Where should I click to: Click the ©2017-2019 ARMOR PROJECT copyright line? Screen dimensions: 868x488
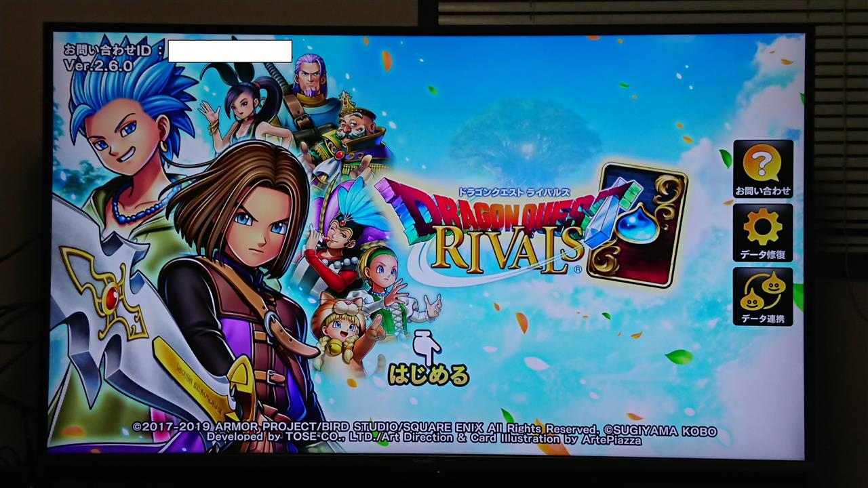(x=425, y=429)
